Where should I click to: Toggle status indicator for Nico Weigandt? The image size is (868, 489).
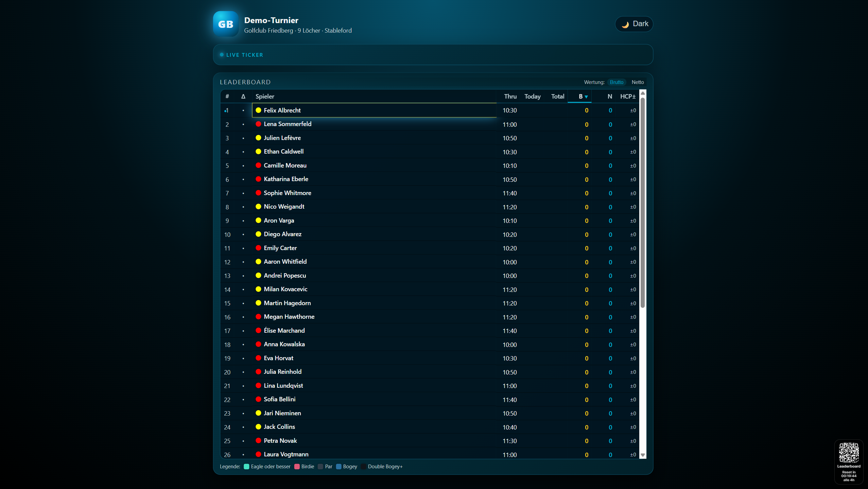coord(258,207)
